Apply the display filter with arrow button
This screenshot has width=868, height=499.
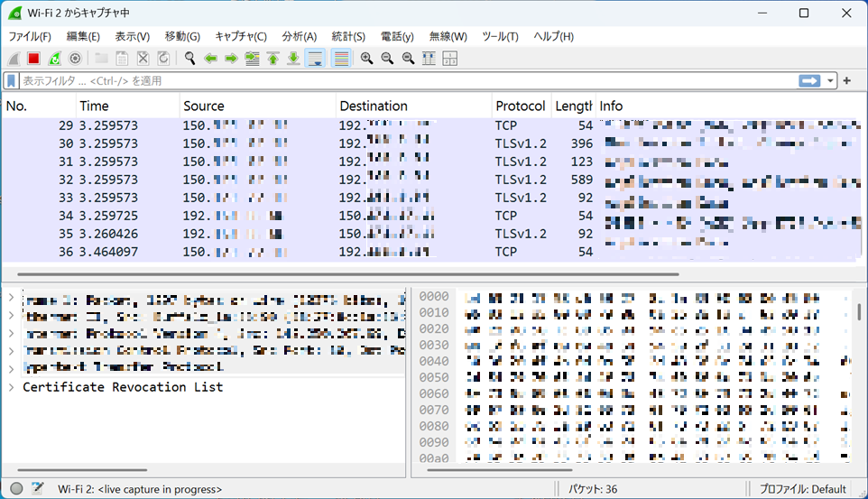tap(809, 81)
